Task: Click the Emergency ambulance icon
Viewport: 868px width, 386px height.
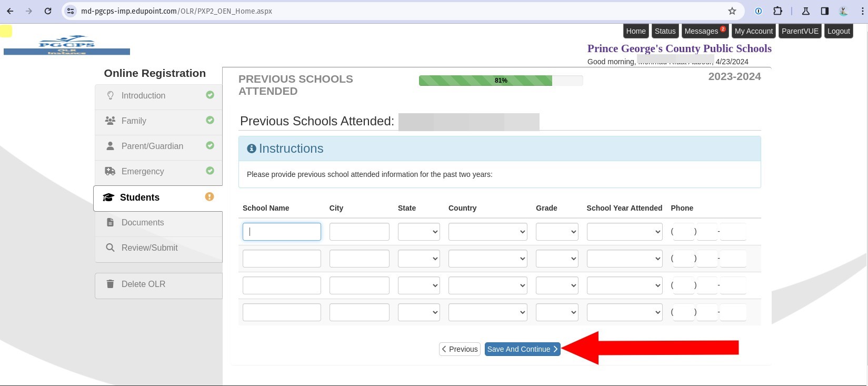Action: click(110, 171)
